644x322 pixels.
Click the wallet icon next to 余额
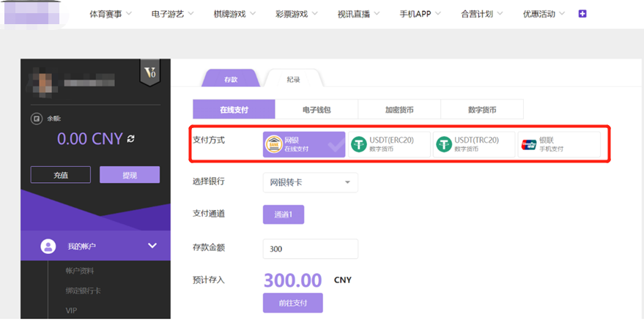coord(35,118)
